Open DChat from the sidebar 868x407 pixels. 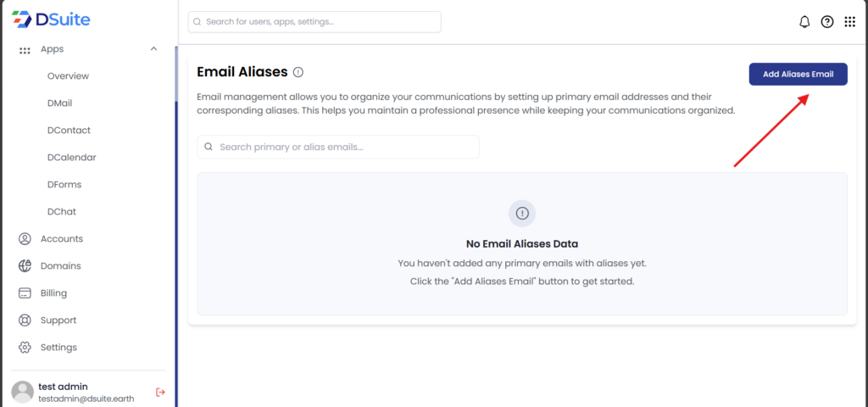click(x=62, y=212)
